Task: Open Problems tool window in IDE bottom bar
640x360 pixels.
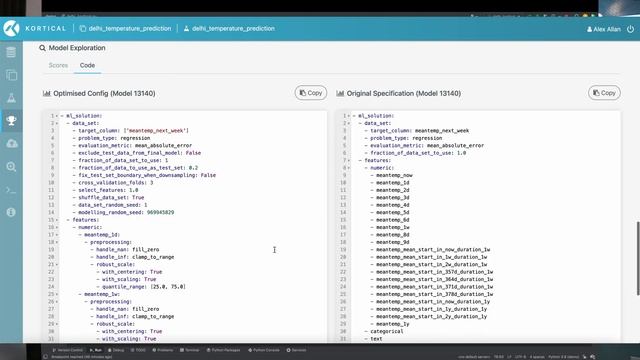Action: (162, 350)
